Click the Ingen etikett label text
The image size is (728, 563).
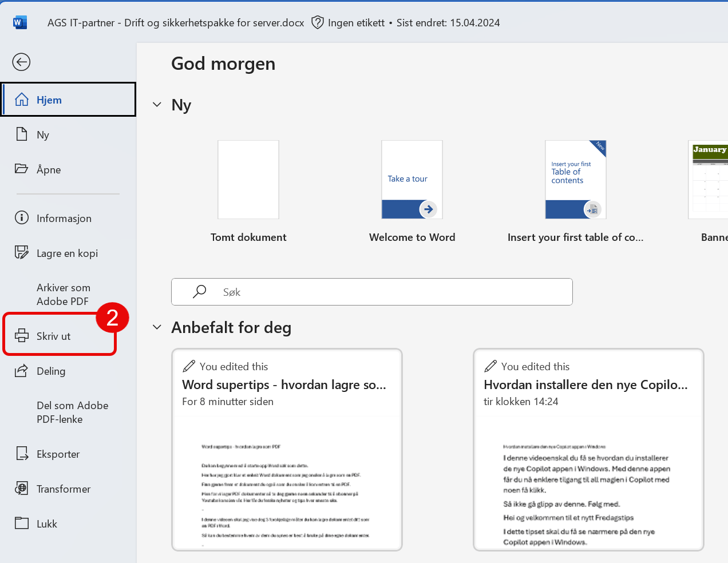click(x=356, y=23)
